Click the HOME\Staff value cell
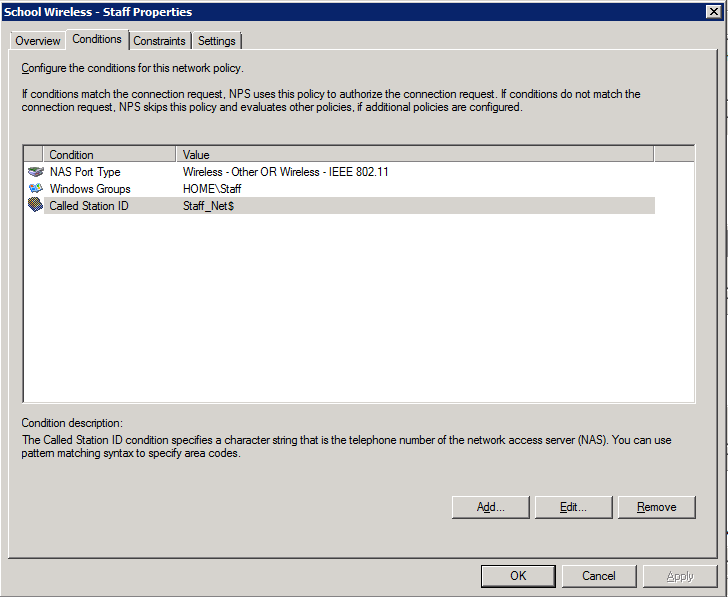 point(212,188)
